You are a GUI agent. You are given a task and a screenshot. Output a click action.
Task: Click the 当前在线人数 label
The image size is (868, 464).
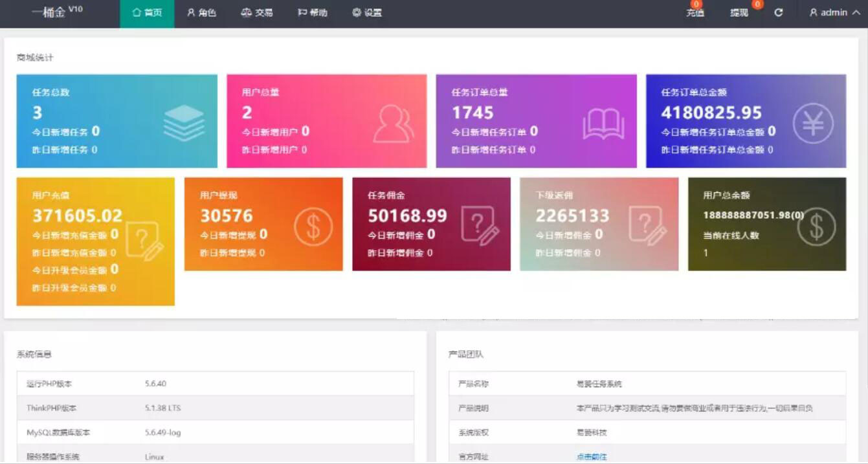pyautogui.click(x=731, y=236)
